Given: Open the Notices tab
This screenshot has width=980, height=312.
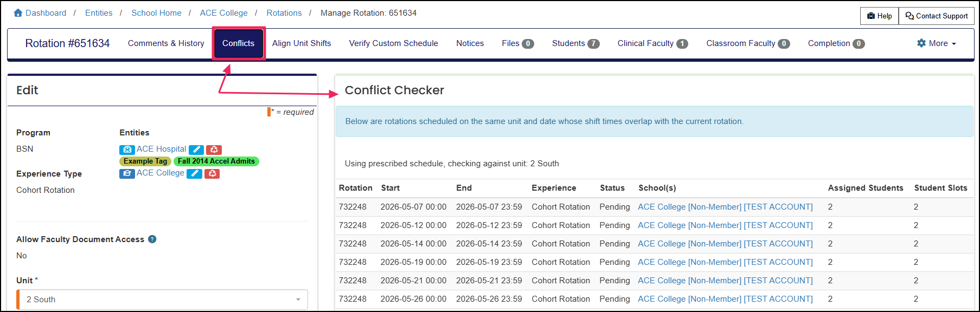Looking at the screenshot, I should coord(470,43).
